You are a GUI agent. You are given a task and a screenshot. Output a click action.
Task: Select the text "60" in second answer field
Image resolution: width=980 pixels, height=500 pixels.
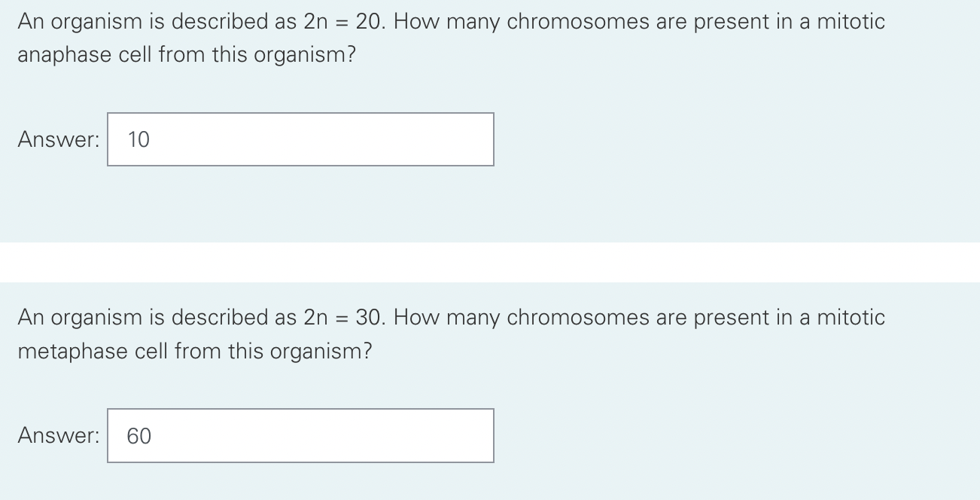(x=138, y=435)
